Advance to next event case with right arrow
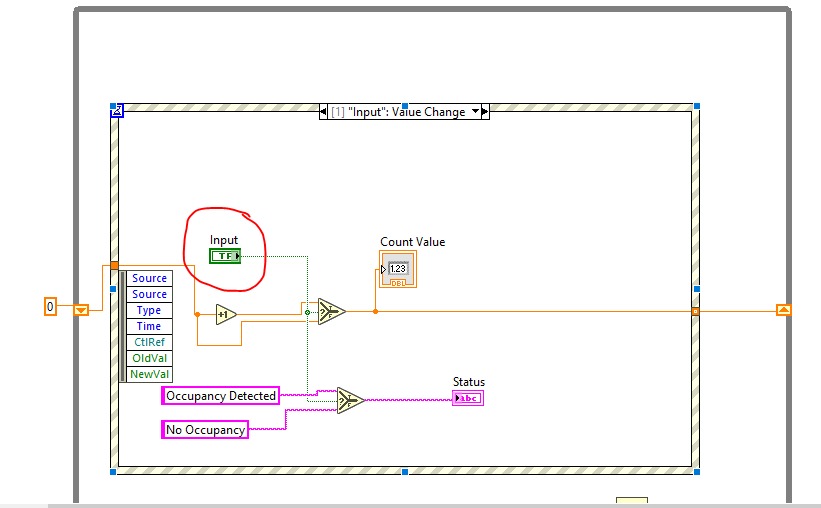The width and height of the screenshot is (821, 508). coord(486,112)
